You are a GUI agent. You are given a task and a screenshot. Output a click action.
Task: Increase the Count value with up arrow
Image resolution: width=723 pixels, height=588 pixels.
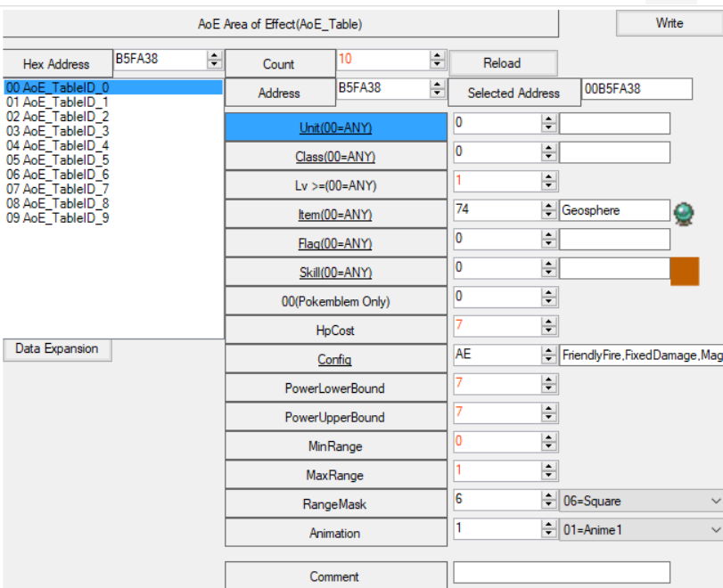437,55
